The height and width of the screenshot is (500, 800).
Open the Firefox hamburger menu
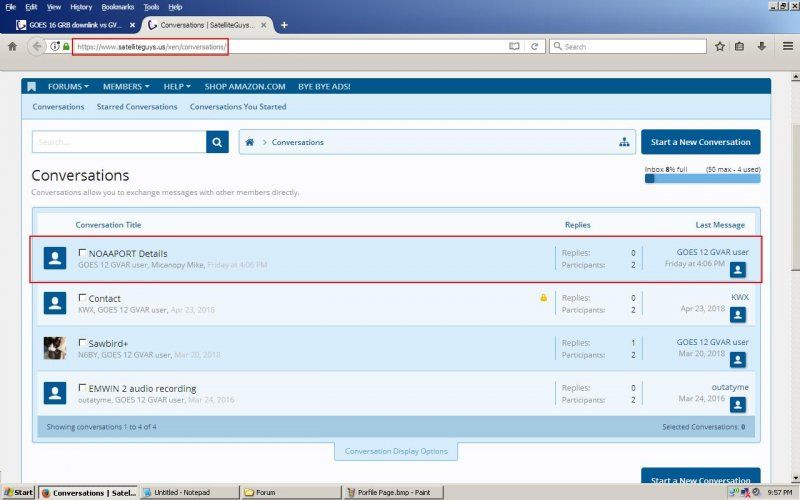(788, 46)
